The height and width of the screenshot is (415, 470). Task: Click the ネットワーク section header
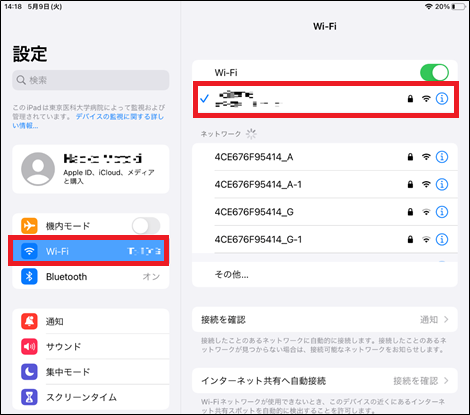pyautogui.click(x=221, y=134)
